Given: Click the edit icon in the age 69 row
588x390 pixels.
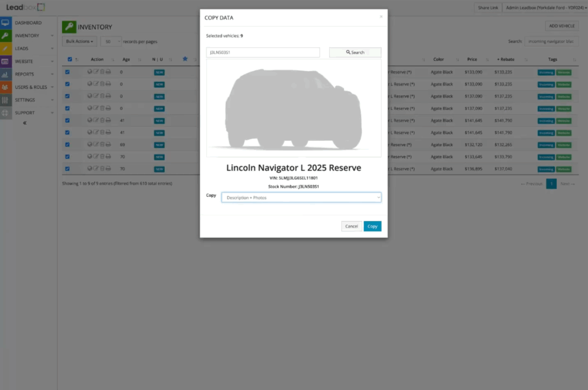Looking at the screenshot, I should (x=96, y=144).
